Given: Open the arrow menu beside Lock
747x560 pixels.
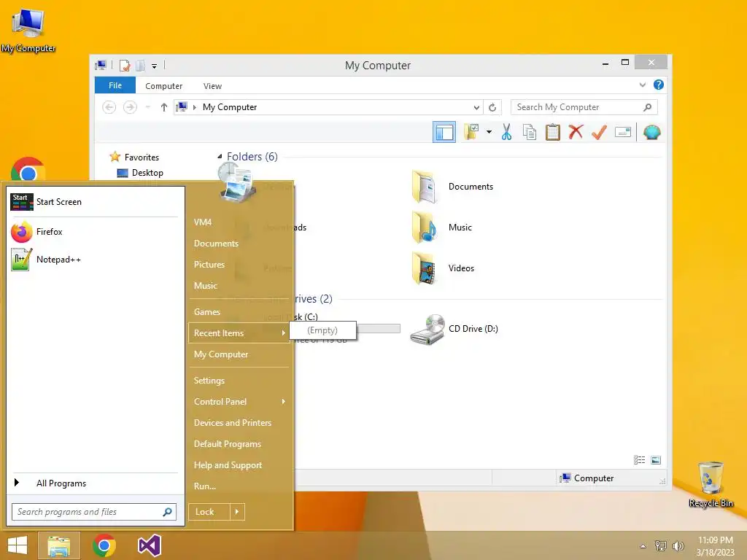Looking at the screenshot, I should (237, 512).
